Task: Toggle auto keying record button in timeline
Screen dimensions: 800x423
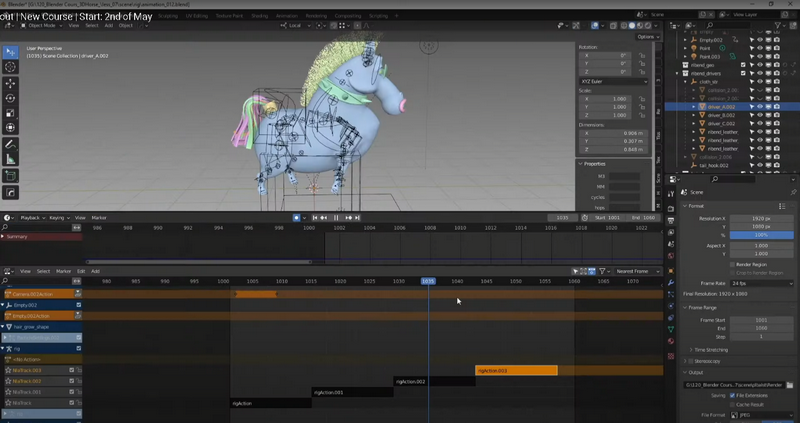Action: 296,218
